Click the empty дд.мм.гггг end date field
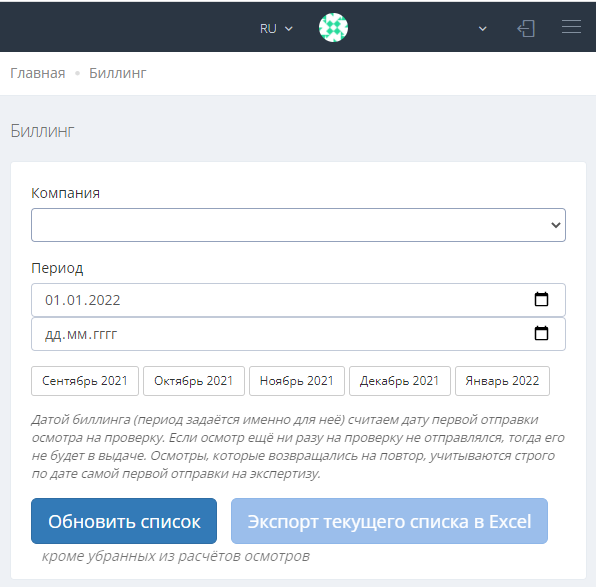596x587 pixels. tap(298, 334)
